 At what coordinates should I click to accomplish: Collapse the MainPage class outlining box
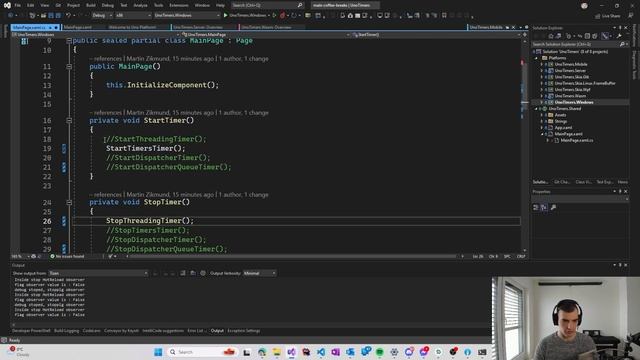pos(69,40)
